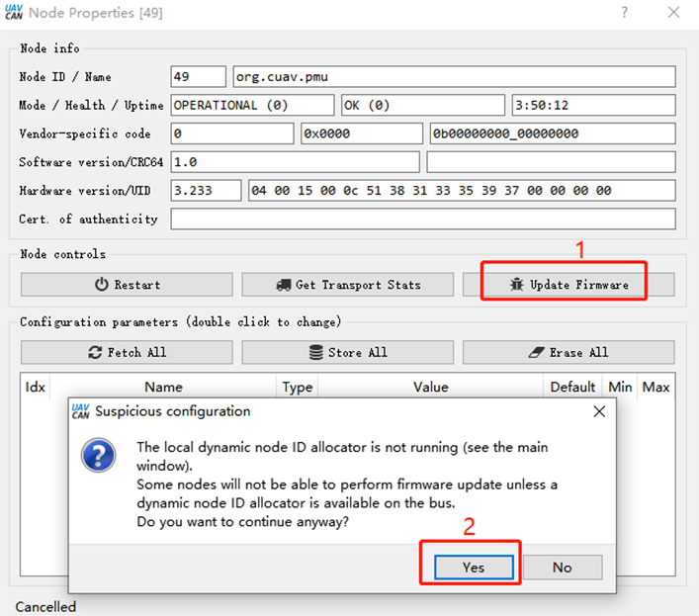699x616 pixels.
Task: Click the Name column header
Action: [x=163, y=388]
